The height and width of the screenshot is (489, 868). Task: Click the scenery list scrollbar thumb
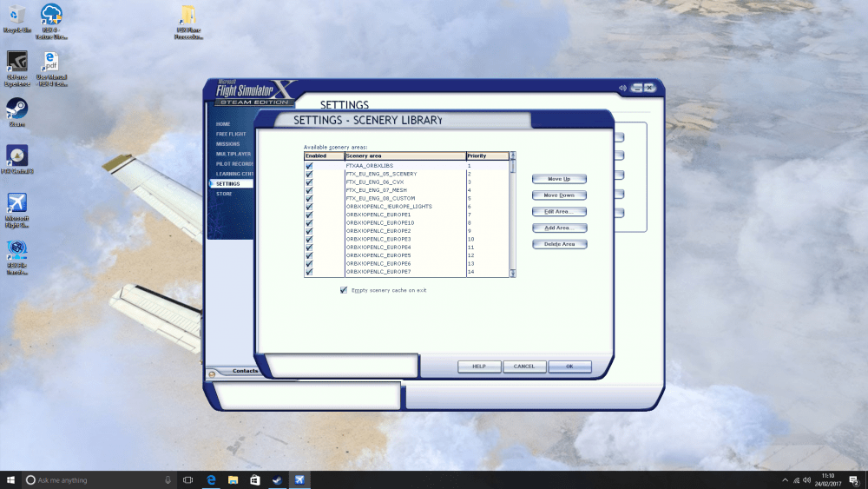[513, 166]
